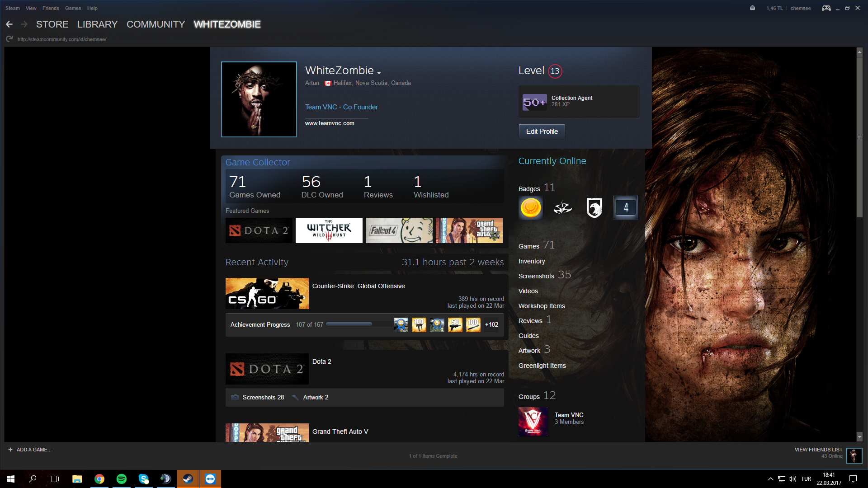
Task: Open Big Picture mode controller icon
Action: 826,8
